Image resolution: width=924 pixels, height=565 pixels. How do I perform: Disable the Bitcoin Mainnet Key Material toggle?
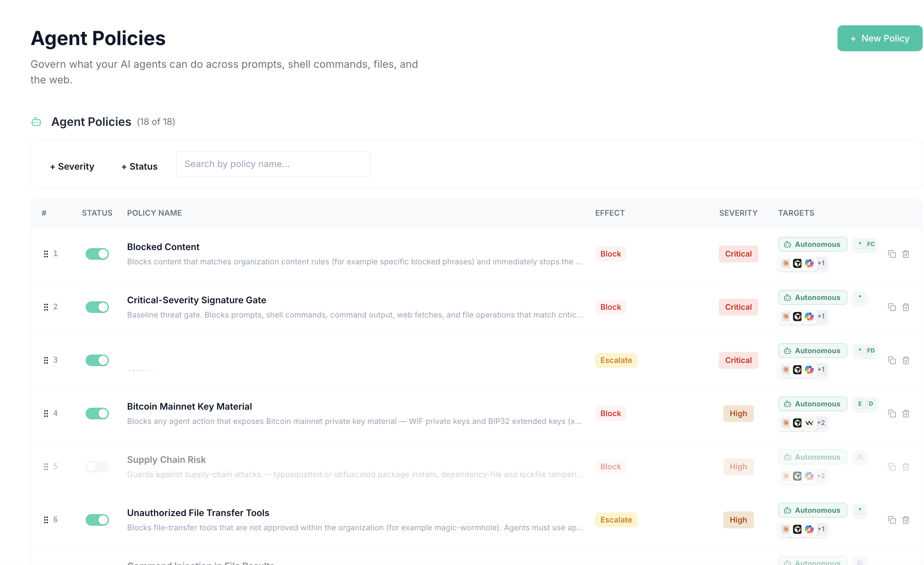coord(97,414)
